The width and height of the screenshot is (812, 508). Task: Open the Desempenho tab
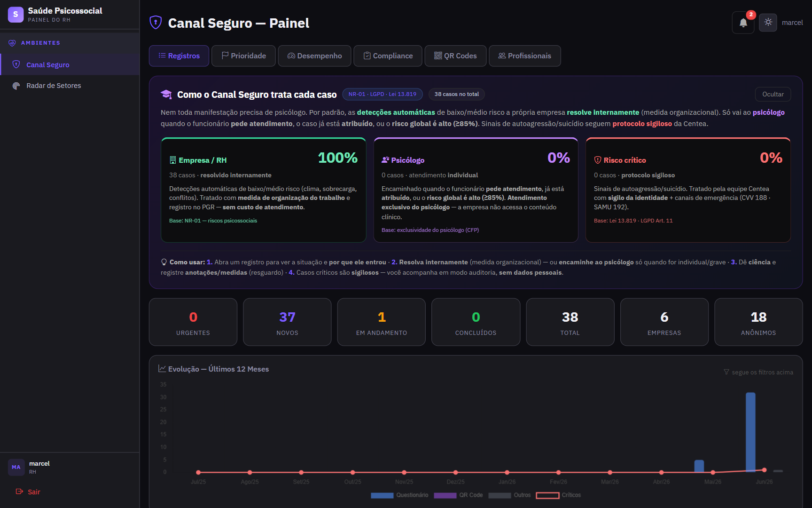(x=314, y=56)
